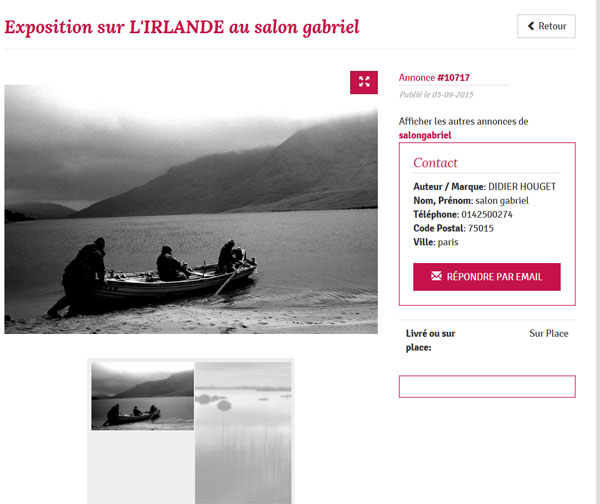Click the vertical scrollbar at right edge
Image resolution: width=600 pixels, height=504 pixels.
(597, 252)
